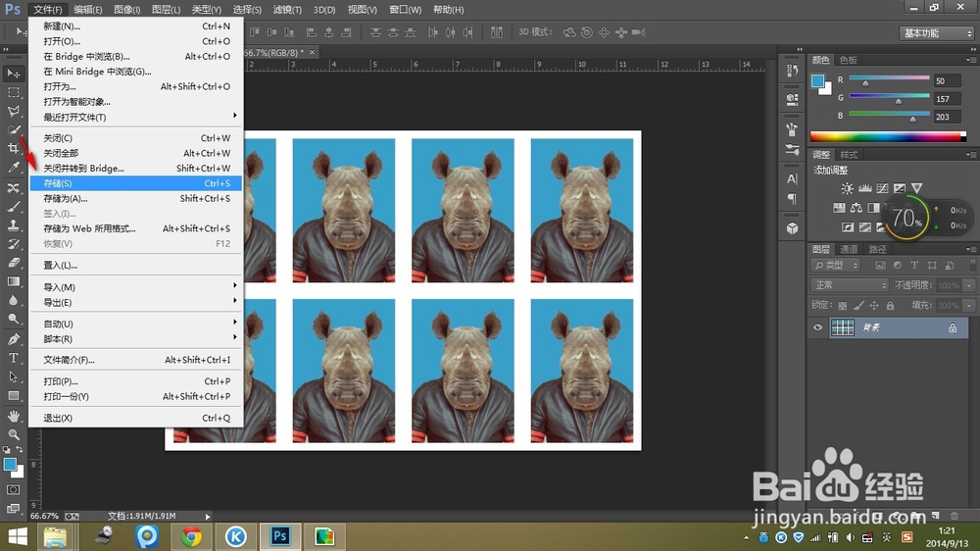This screenshot has width=980, height=551.
Task: Open the Brush Presets panel icon
Action: coord(793,149)
